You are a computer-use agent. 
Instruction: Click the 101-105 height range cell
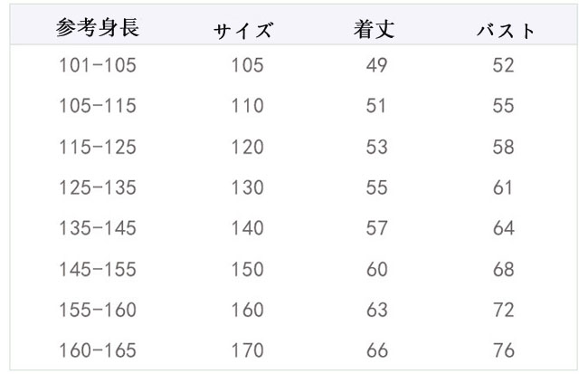97,65
